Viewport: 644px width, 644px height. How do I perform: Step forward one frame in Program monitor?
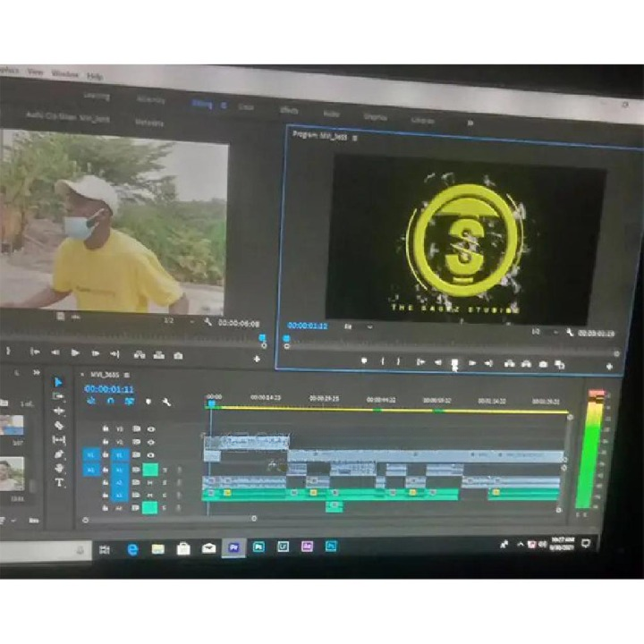pyautogui.click(x=472, y=363)
